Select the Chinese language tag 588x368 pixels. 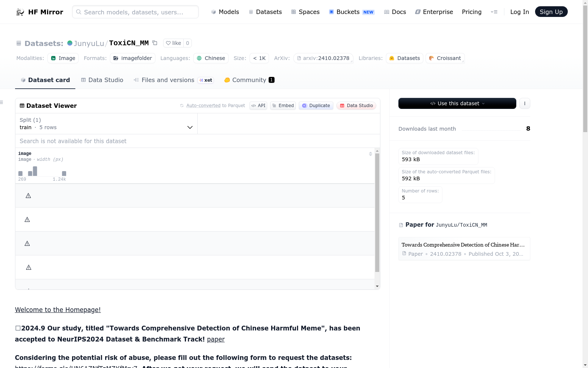[211, 58]
